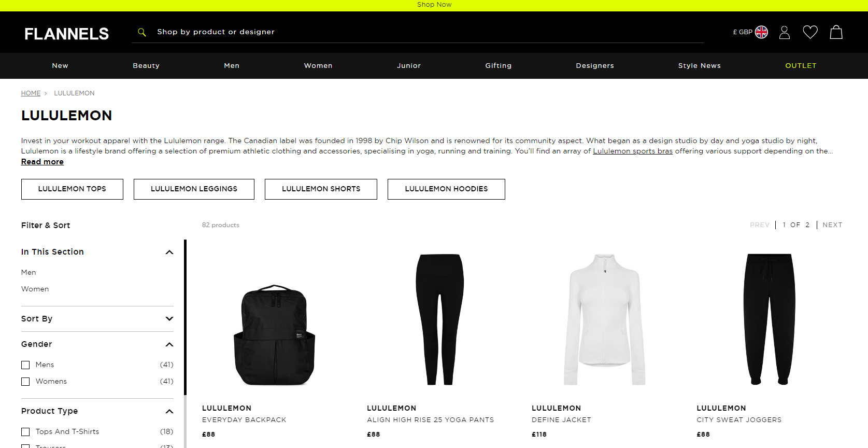Open the wishlist heart icon

810,32
